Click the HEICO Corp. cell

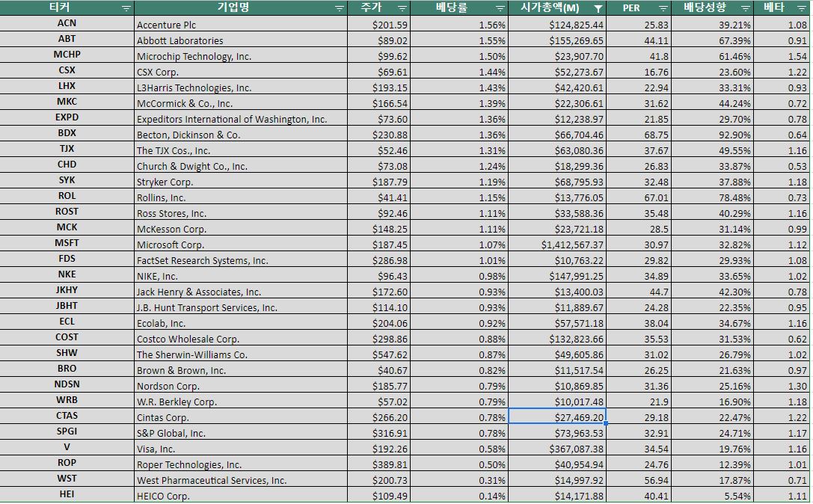tap(241, 495)
